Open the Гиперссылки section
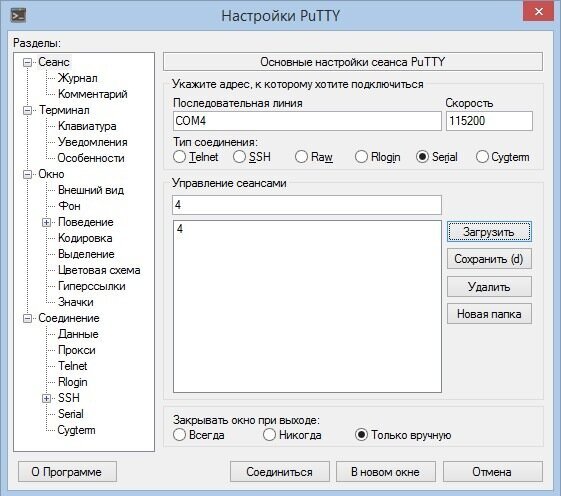 [92, 286]
